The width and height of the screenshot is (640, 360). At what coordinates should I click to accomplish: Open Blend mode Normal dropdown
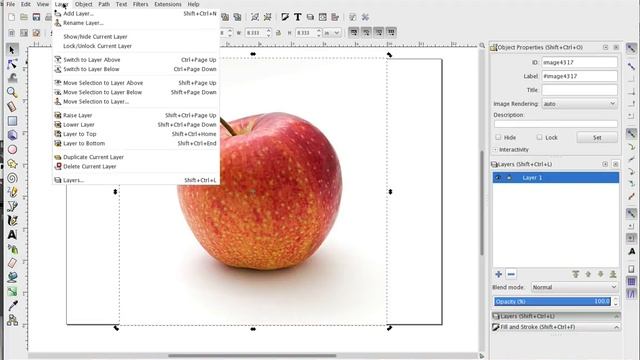tap(575, 287)
